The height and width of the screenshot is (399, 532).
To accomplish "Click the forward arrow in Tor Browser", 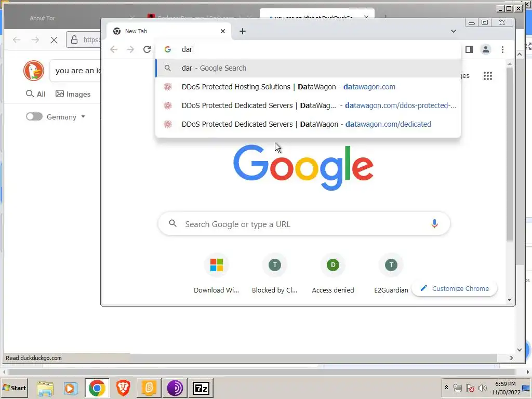I will point(35,40).
